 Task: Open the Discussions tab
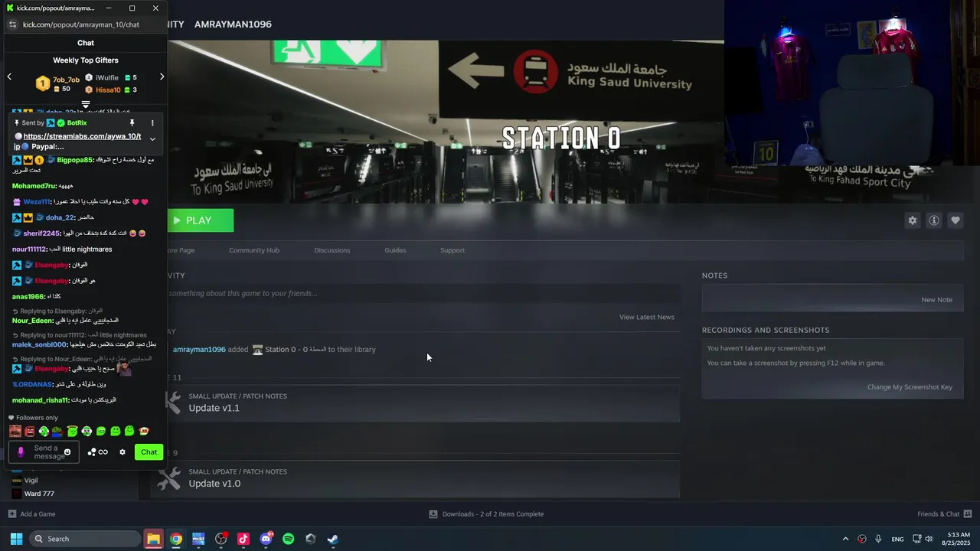click(332, 250)
